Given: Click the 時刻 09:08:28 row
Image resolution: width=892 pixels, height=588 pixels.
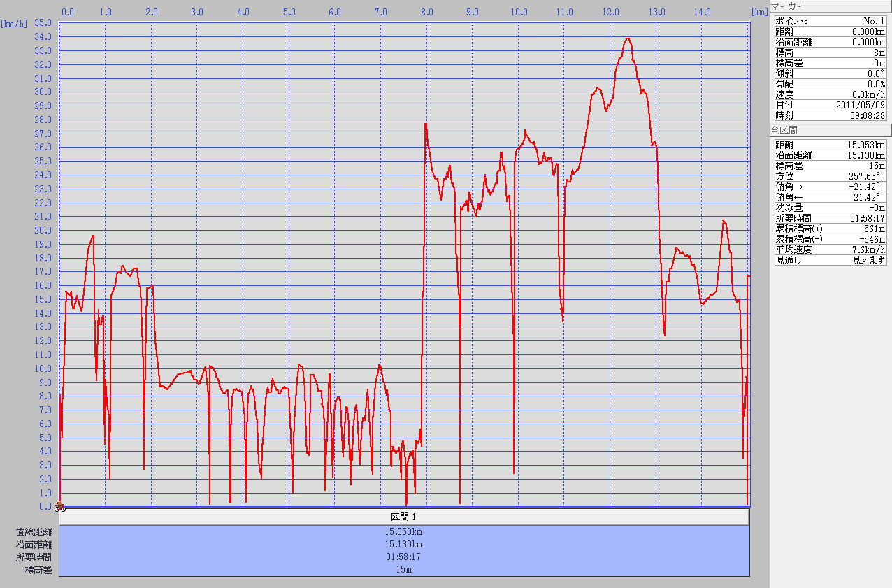Looking at the screenshot, I should coord(830,115).
